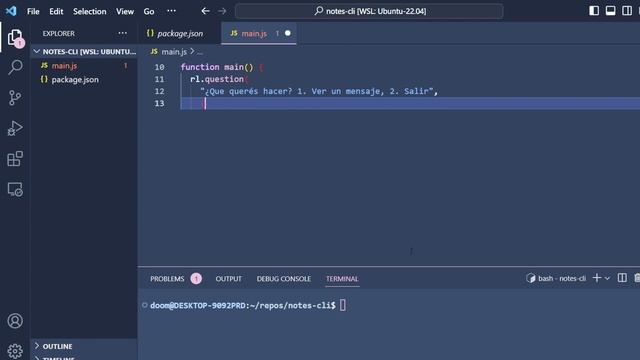Viewport: 640px width, 360px height.
Task: Open the Source Control view
Action: click(15, 98)
